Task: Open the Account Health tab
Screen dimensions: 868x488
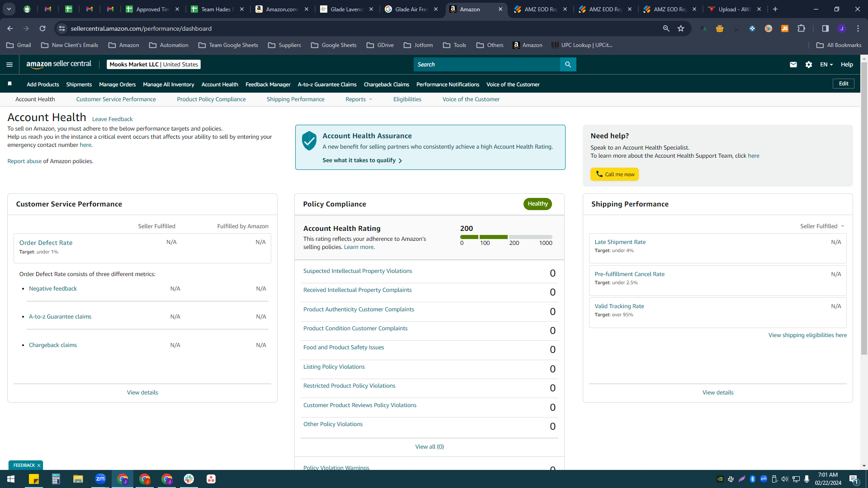Action: click(x=35, y=99)
